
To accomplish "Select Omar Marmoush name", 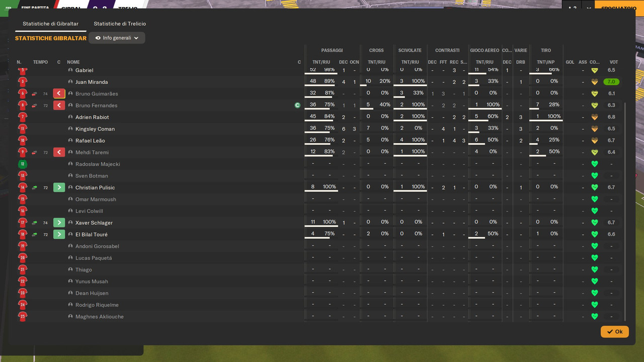I will tap(96, 199).
